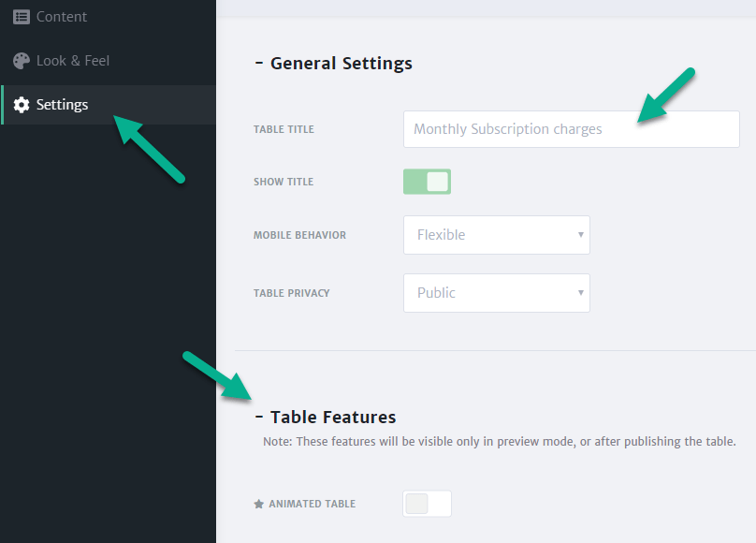The width and height of the screenshot is (756, 543).
Task: Collapse the Table Features section
Action: (259, 417)
